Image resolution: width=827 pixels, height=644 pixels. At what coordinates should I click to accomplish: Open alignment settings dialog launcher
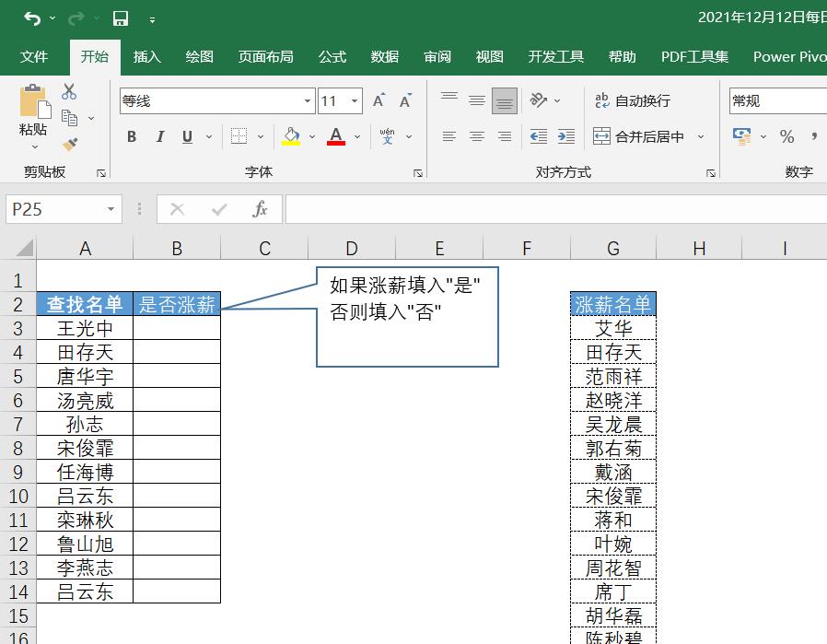tap(711, 173)
